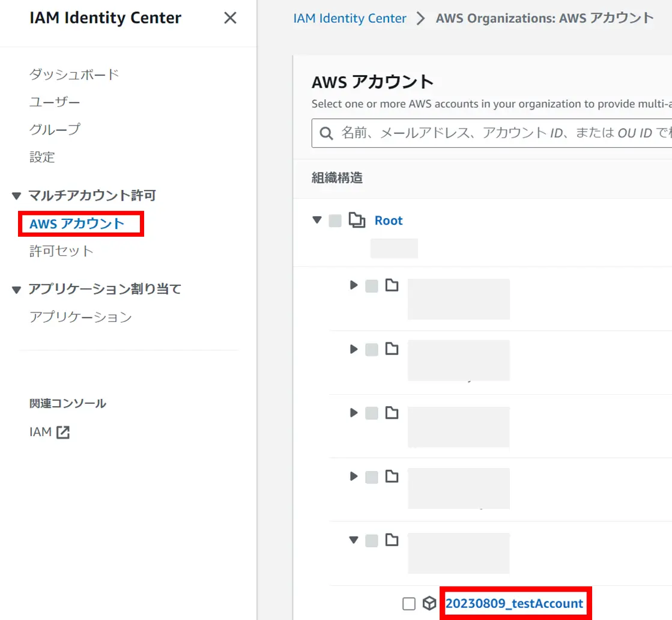
Task: Click the account cube icon beside 20230809_testAccount
Action: [429, 603]
